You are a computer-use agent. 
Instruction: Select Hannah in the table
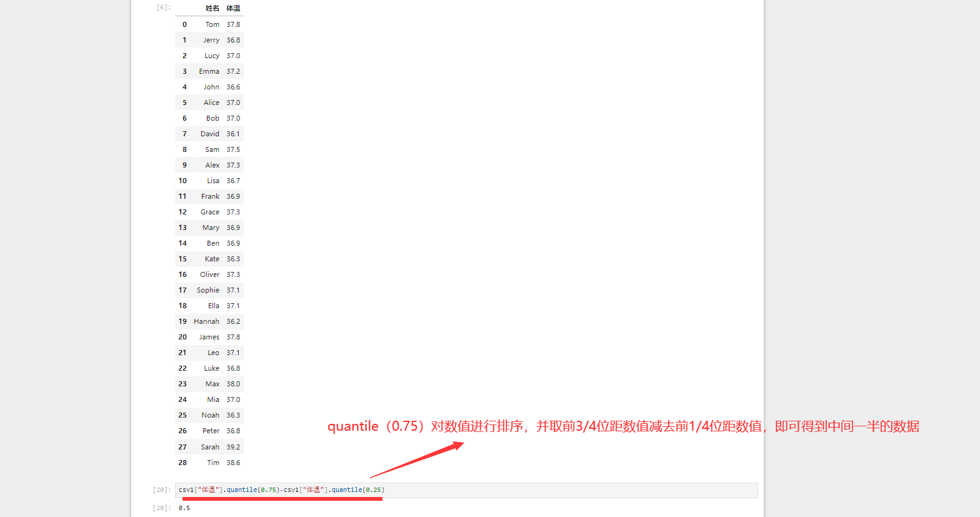coord(207,321)
